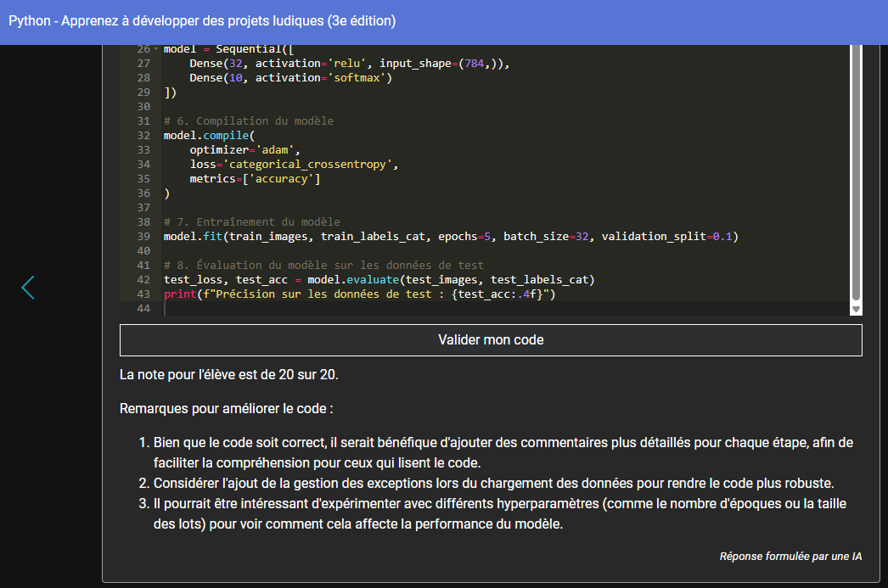Click the code editor vertical scrollbar track
This screenshot has height=588, width=888.
click(856, 174)
